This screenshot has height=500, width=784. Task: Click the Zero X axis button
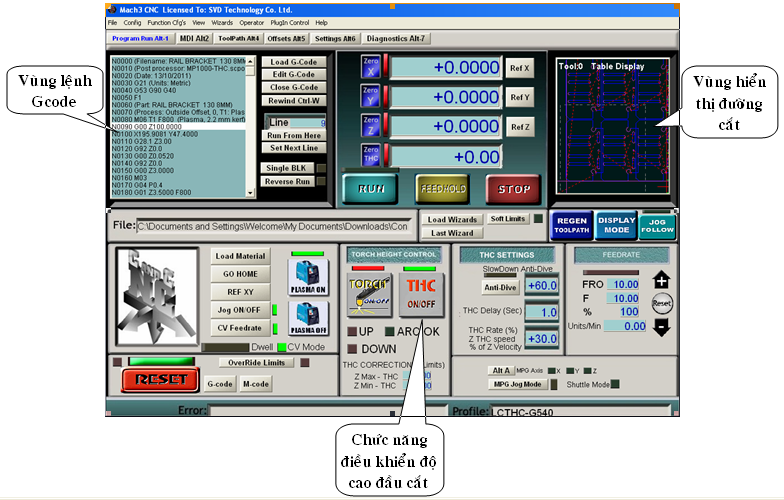coord(370,66)
